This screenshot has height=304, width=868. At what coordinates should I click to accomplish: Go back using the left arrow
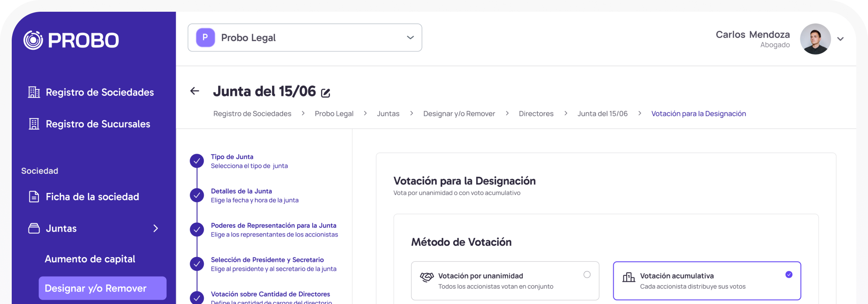pyautogui.click(x=195, y=91)
